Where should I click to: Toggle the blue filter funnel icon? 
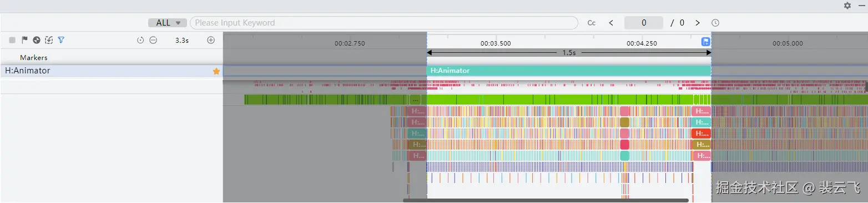click(61, 40)
